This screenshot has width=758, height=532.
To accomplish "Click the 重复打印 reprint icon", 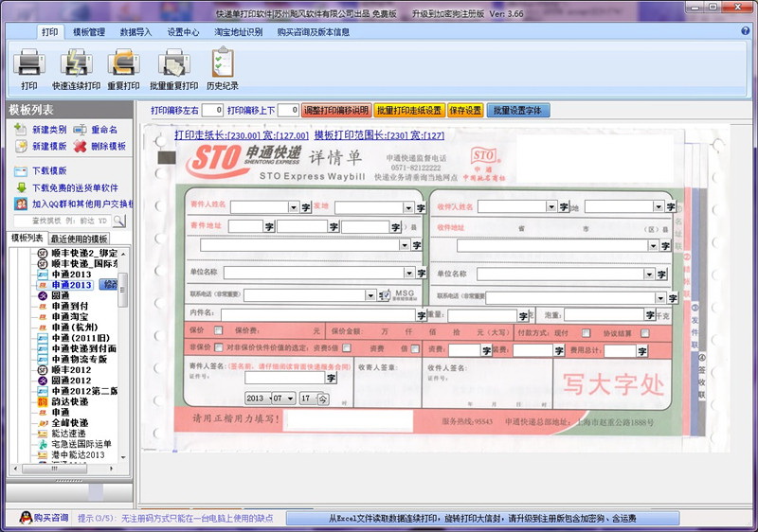I will [124, 62].
